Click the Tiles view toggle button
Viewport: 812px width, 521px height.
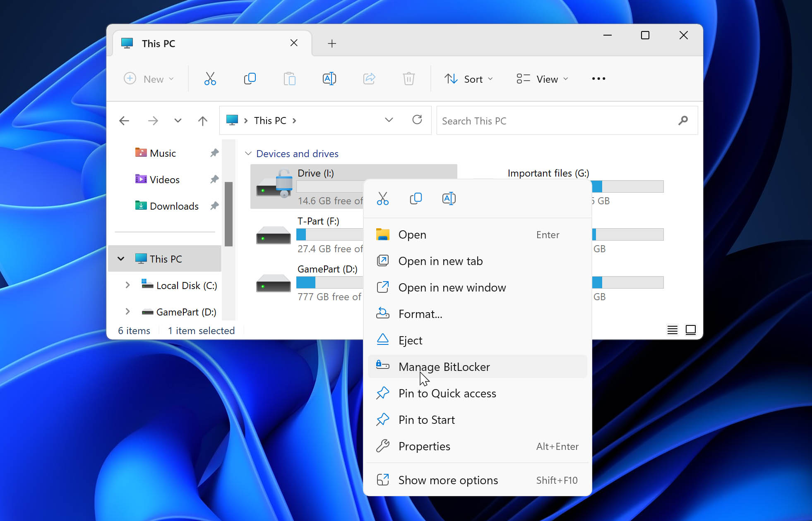689,330
